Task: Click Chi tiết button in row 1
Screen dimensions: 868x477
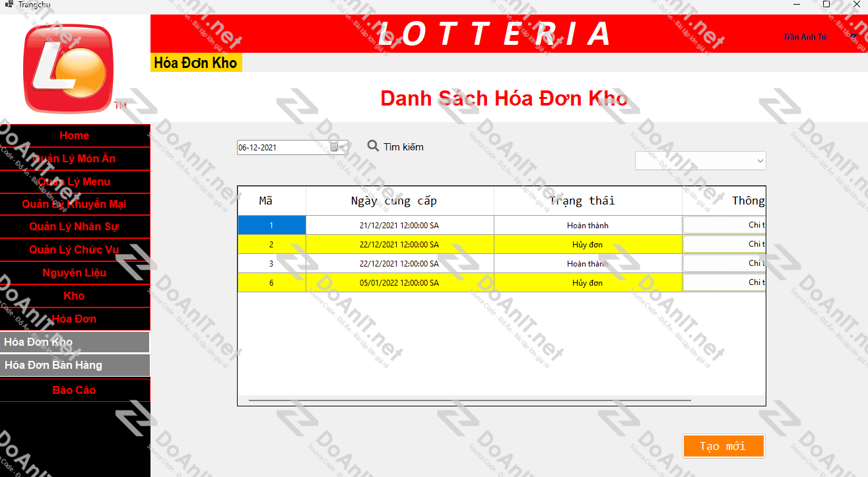Action: [x=724, y=225]
